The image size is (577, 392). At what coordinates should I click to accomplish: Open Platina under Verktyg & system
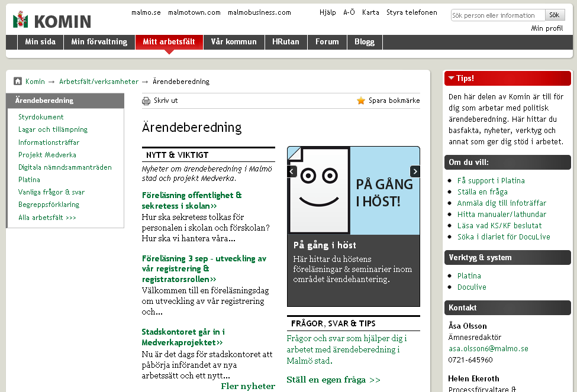coord(469,276)
